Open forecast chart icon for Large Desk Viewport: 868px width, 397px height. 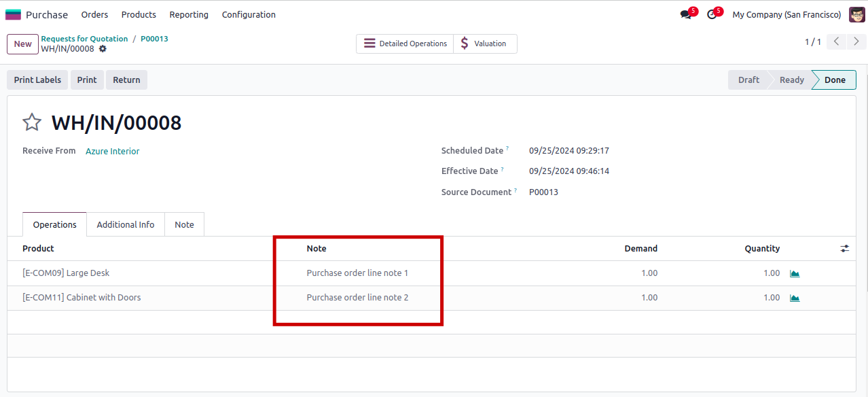795,273
